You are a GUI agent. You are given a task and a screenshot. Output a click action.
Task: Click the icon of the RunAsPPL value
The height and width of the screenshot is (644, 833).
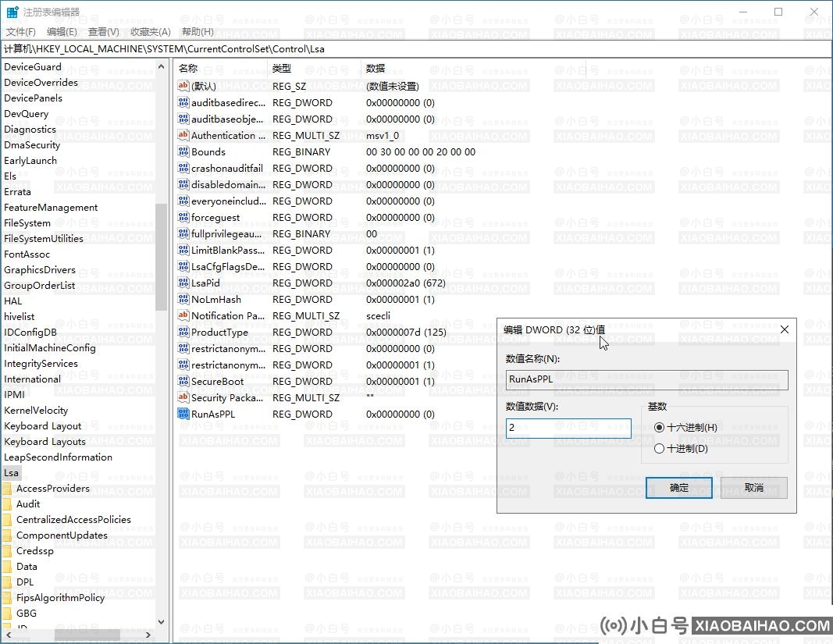pyautogui.click(x=183, y=414)
